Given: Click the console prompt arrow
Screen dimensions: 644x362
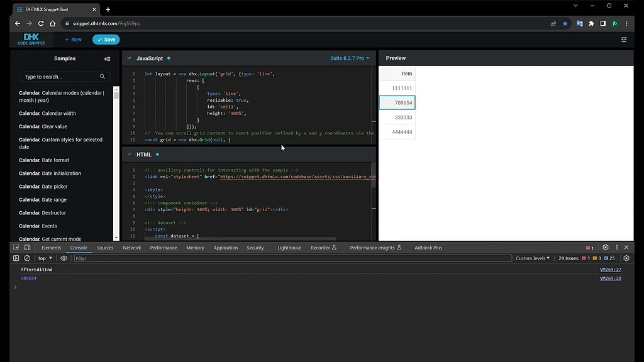Looking at the screenshot, I should click(x=16, y=287).
